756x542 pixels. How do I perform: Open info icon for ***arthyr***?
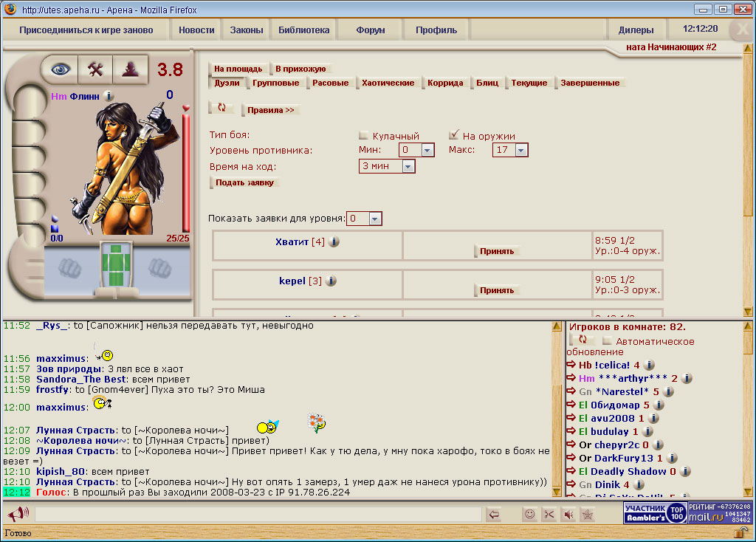(x=687, y=379)
